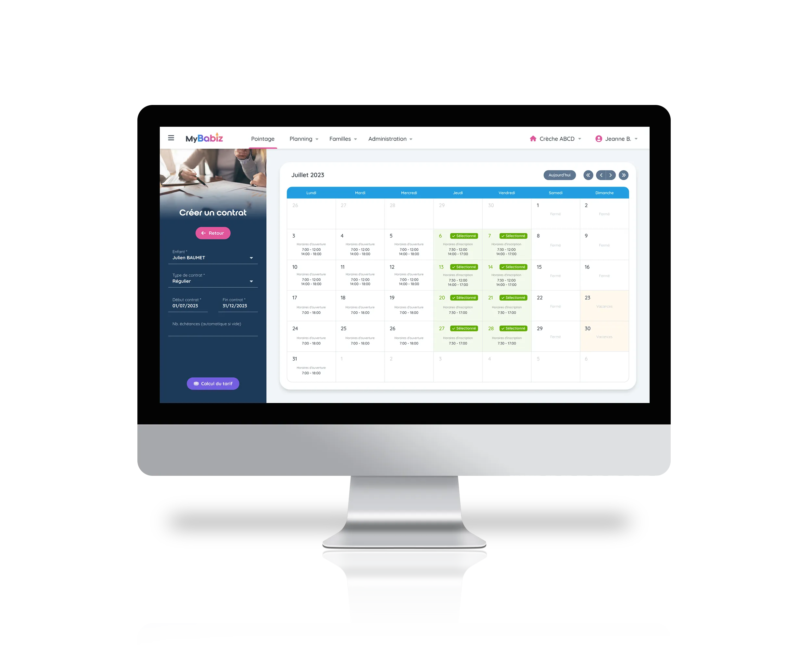Screen dimensions: 812x650
Task: Click the right navigation arrow icon
Action: coord(611,175)
